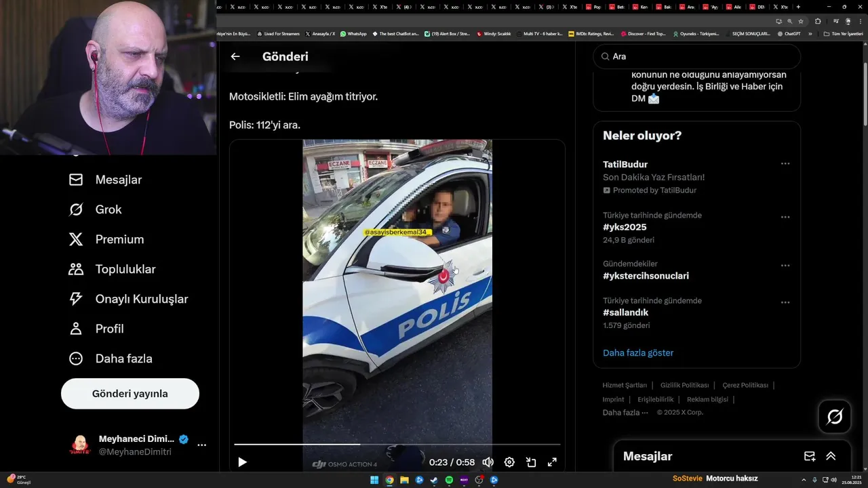Image resolution: width=868 pixels, height=488 pixels.
Task: Open the #sallandık trend
Action: tap(625, 312)
